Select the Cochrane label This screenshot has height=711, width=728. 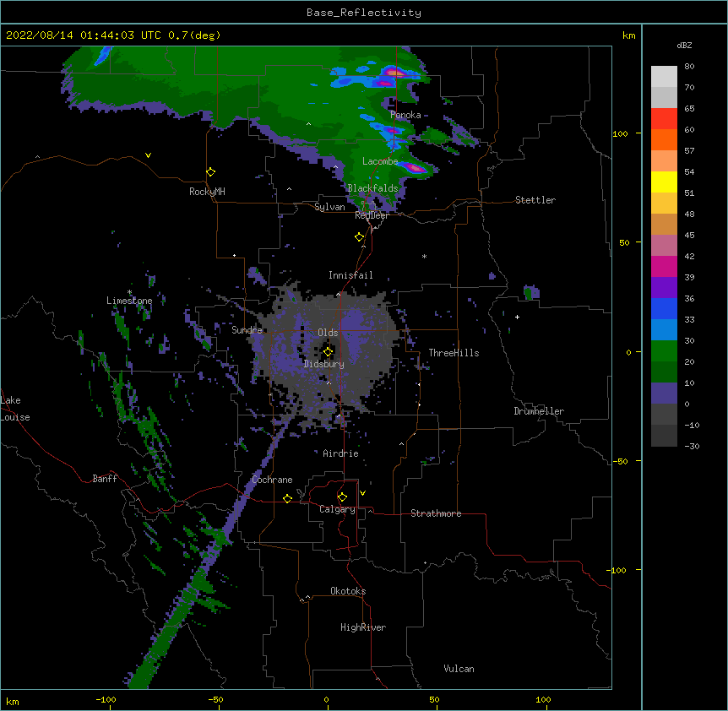tap(272, 480)
